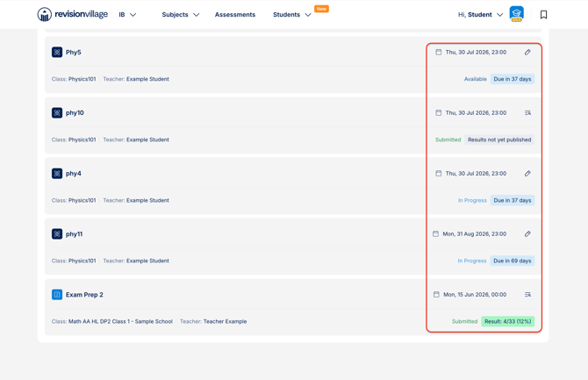Viewport: 588px width, 380px height.
Task: Click the In Progress status for phy11
Action: coord(472,262)
